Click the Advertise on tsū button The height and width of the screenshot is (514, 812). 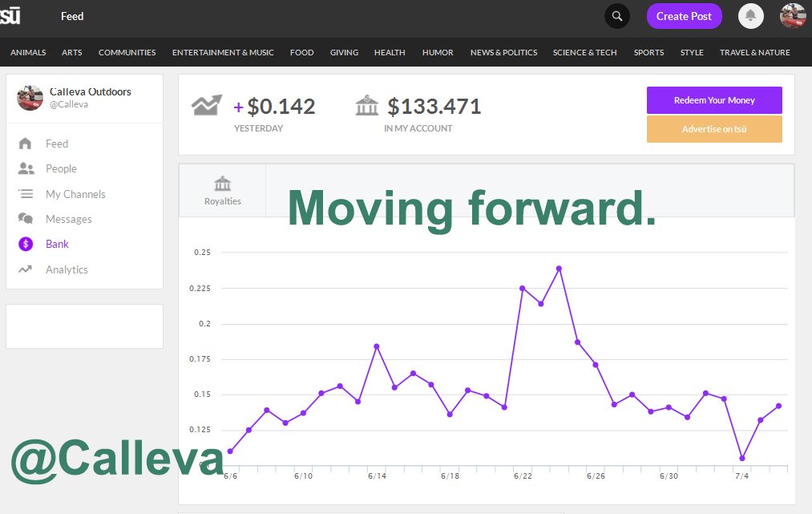coord(714,129)
